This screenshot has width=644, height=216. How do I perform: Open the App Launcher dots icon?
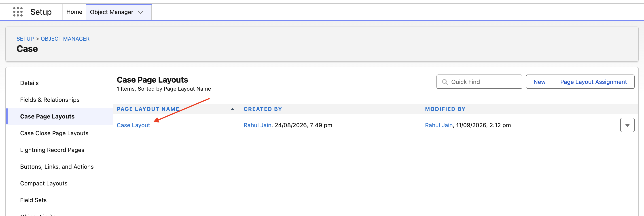coord(18,12)
